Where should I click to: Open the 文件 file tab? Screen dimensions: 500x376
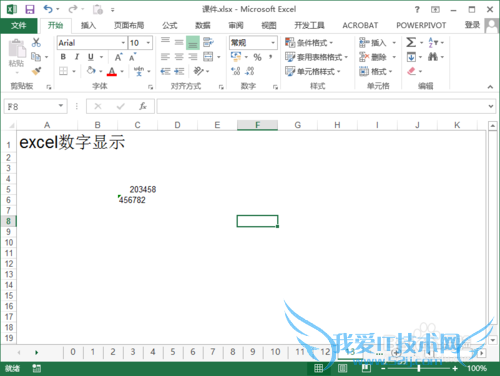tap(19, 25)
